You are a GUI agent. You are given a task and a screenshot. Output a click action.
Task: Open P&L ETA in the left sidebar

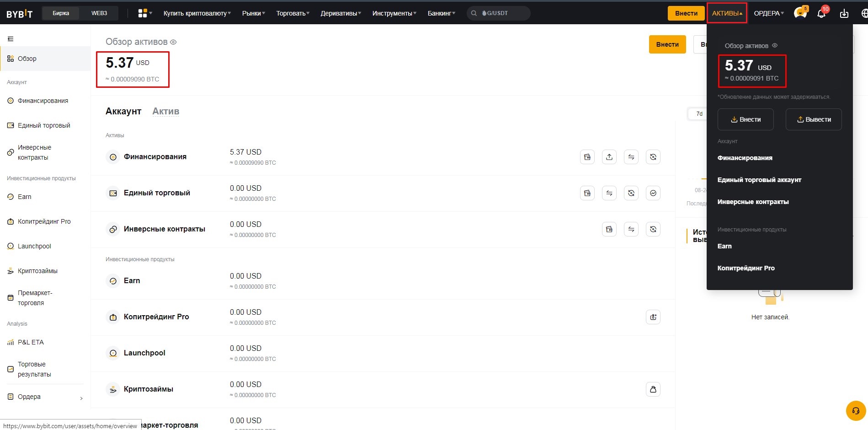45,342
